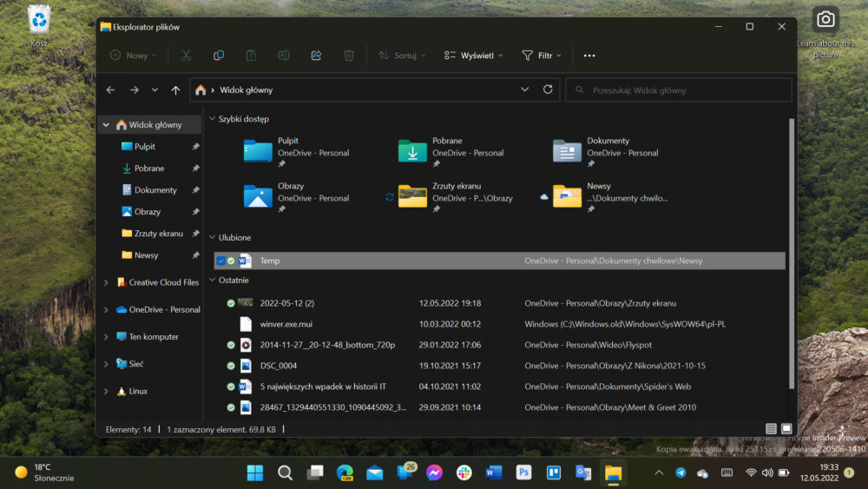This screenshot has height=489, width=868.
Task: Click the search box Przeszukaj: Widok główny
Action: pos(679,89)
